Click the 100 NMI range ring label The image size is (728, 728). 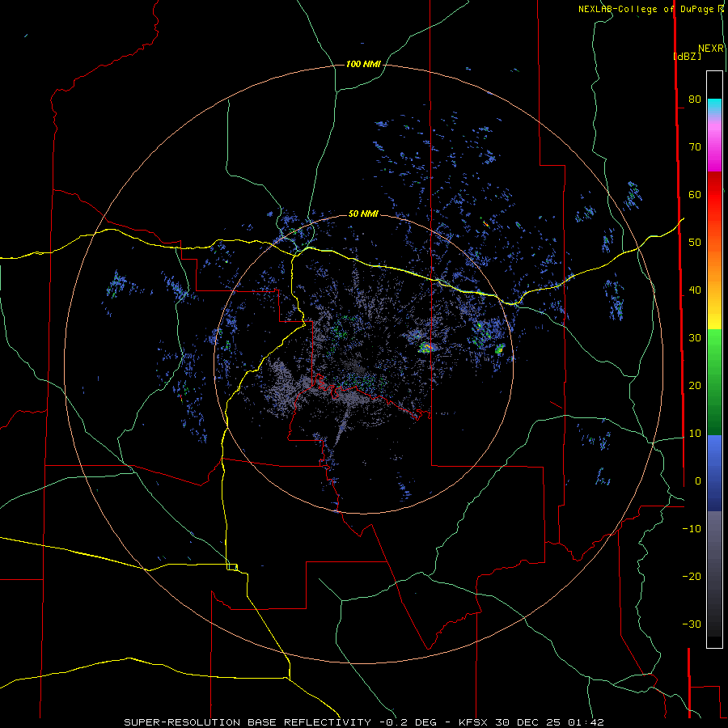tap(363, 64)
